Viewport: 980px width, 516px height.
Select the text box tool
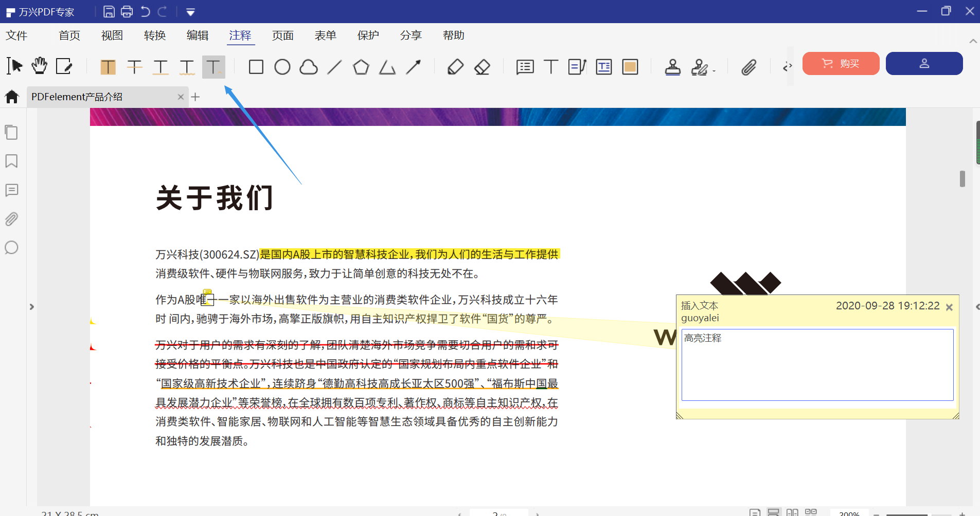pyautogui.click(x=604, y=67)
